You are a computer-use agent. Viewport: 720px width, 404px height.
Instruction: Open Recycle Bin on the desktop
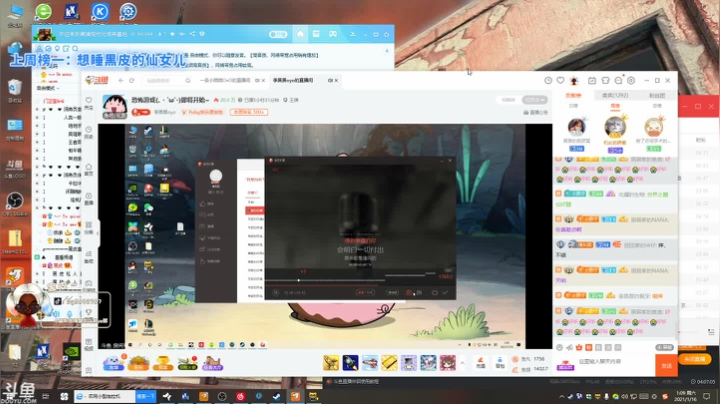[15, 90]
